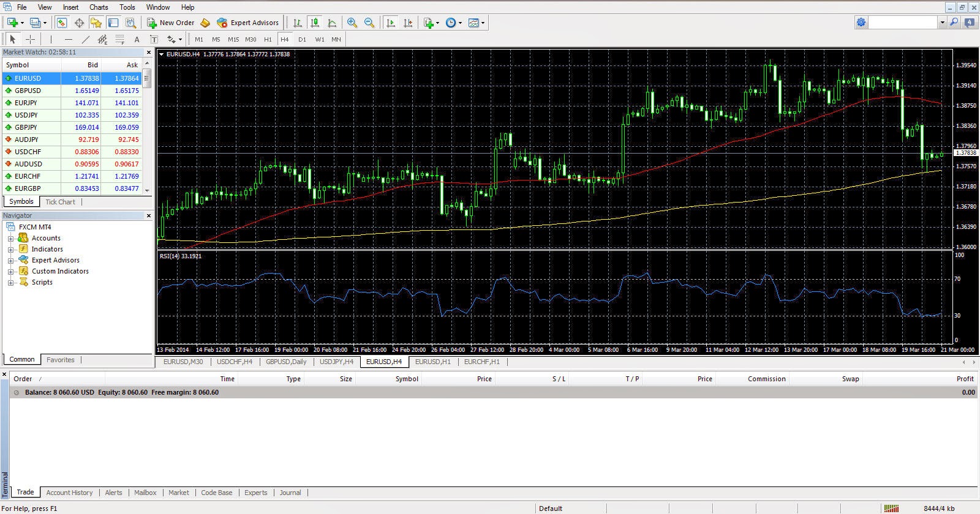Expand the Expert Advisors tree node

pos(10,260)
